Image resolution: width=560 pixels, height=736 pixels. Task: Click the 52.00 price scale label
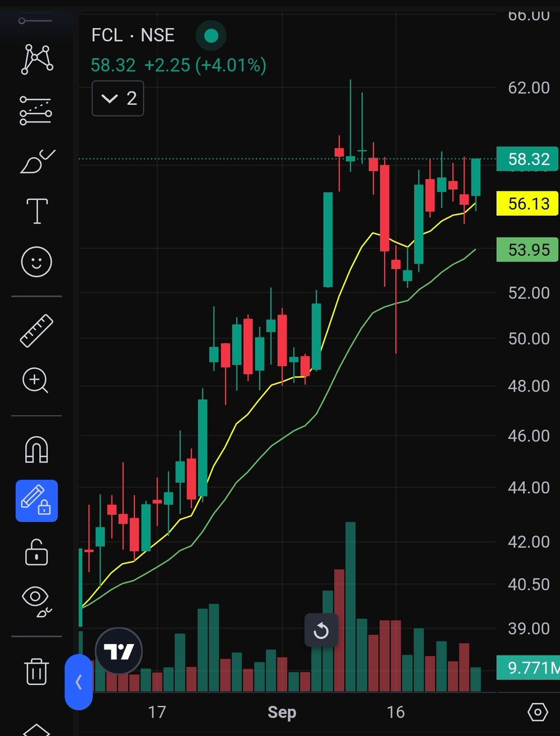529,293
